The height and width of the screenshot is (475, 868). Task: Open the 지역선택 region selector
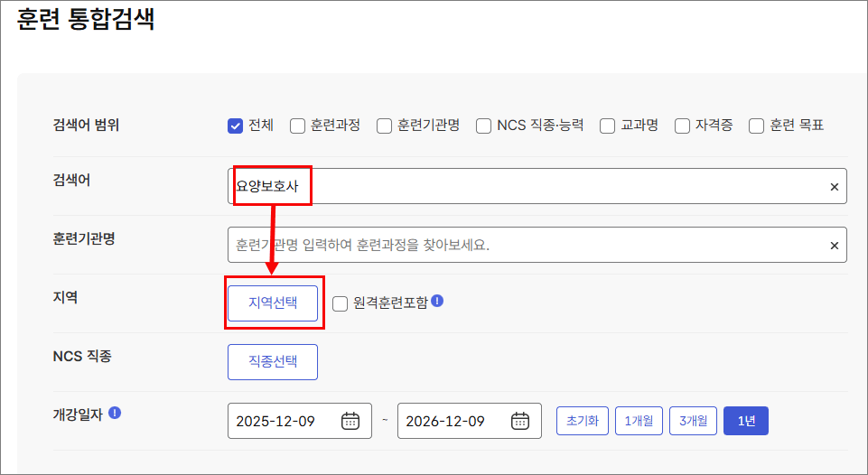(x=273, y=303)
